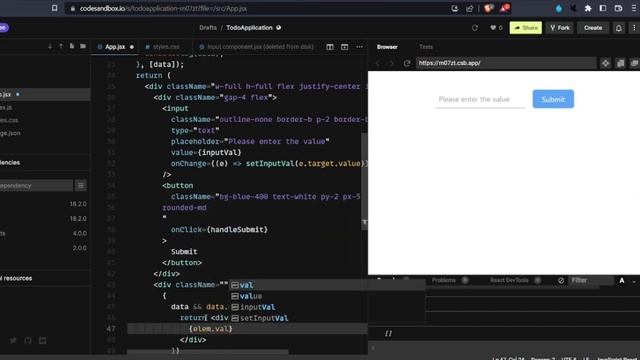The width and height of the screenshot is (640, 360).
Task: Select the Browser preview tab
Action: coord(387,47)
